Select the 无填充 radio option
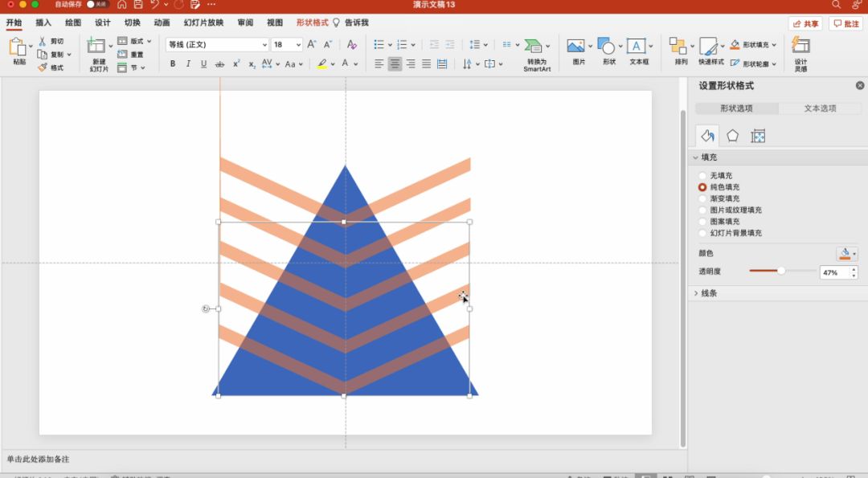This screenshot has height=478, width=868. pyautogui.click(x=703, y=175)
